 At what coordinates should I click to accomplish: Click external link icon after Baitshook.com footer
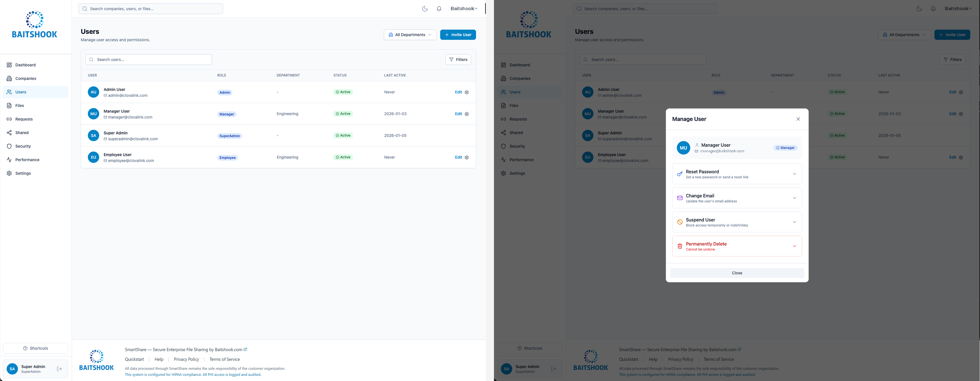(x=245, y=349)
